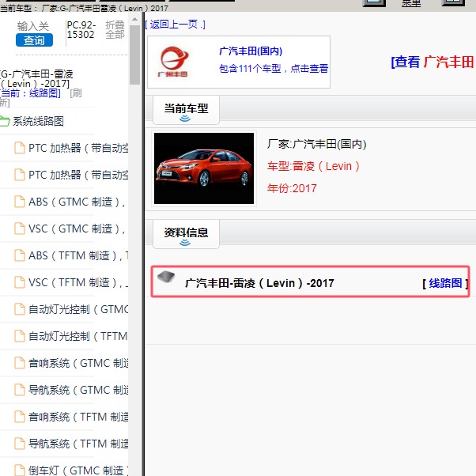Click the document icon for 音响系统（TFTM 制造
This screenshot has width=476, height=476.
[20, 417]
